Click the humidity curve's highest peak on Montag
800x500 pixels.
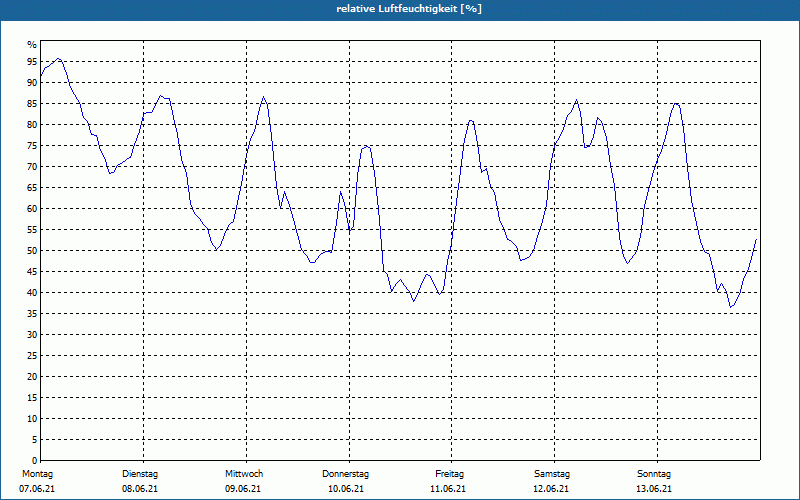(58, 58)
